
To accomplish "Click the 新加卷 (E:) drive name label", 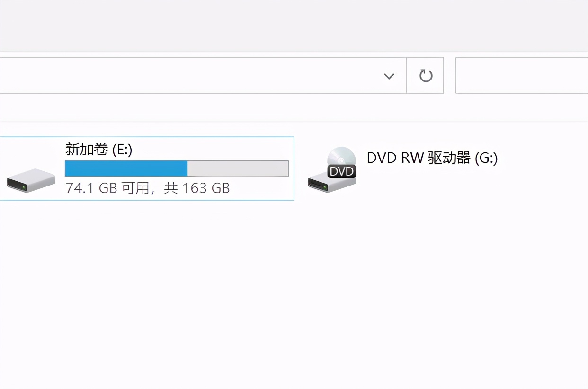I will (x=99, y=150).
